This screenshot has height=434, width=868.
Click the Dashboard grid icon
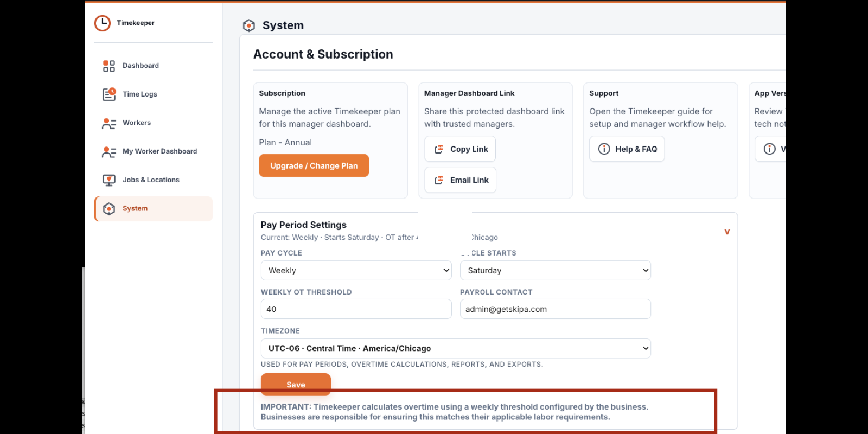[x=109, y=66]
